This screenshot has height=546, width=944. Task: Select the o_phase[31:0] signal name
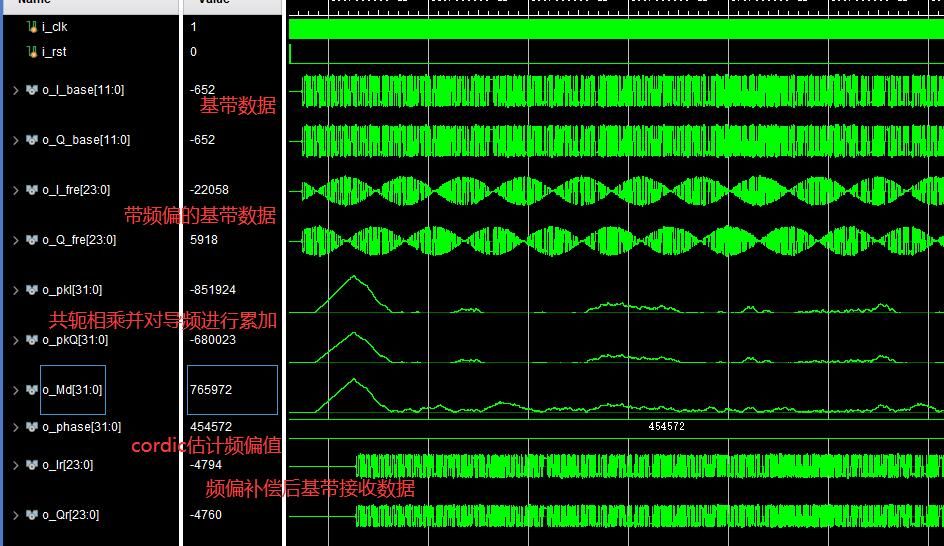point(81,427)
